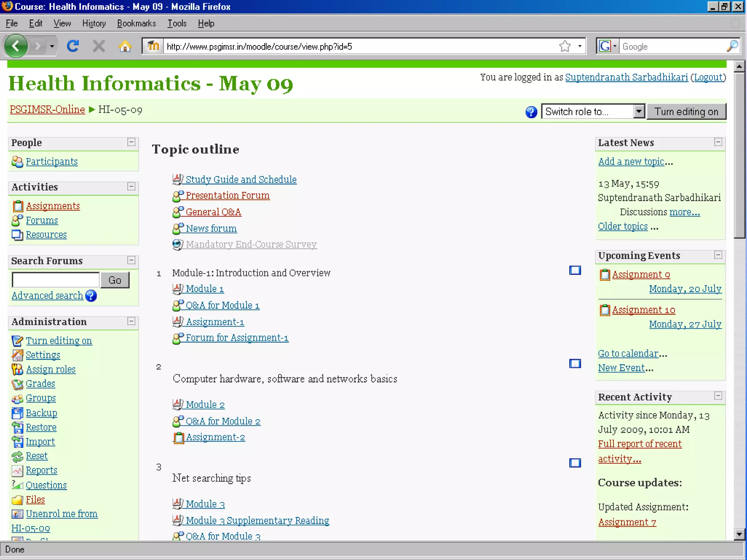Collapse the Administration block
Viewport: 747px width, 560px height.
[x=131, y=321]
